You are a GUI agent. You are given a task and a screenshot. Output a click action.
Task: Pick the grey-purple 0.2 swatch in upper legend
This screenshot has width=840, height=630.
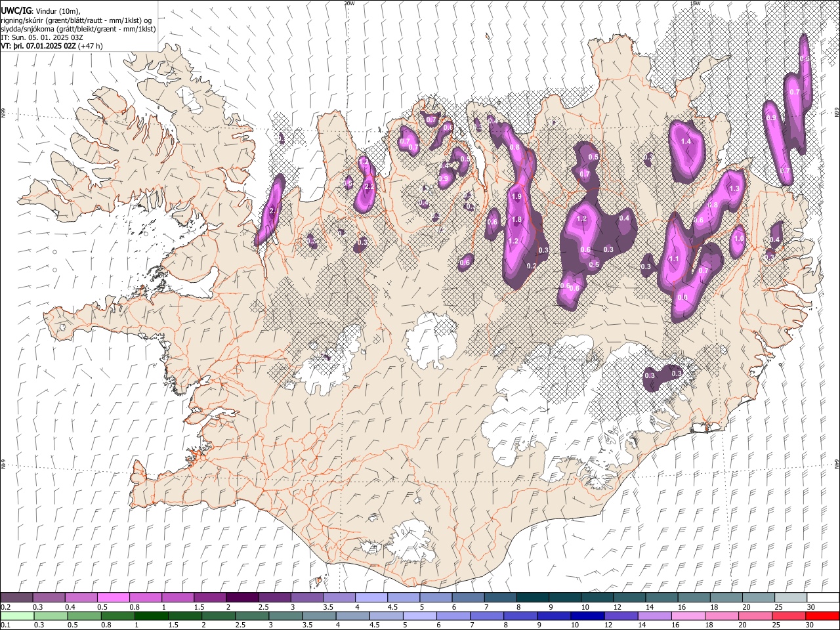click(16, 598)
